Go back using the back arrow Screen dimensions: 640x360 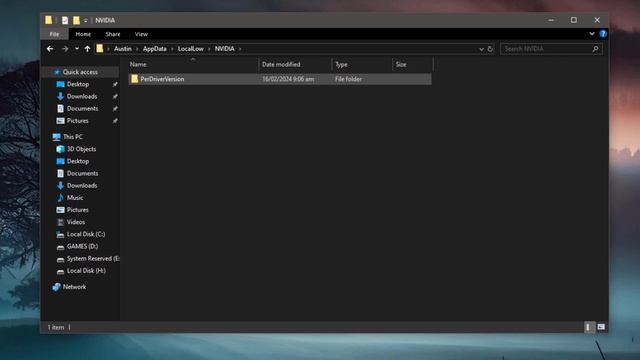50,49
